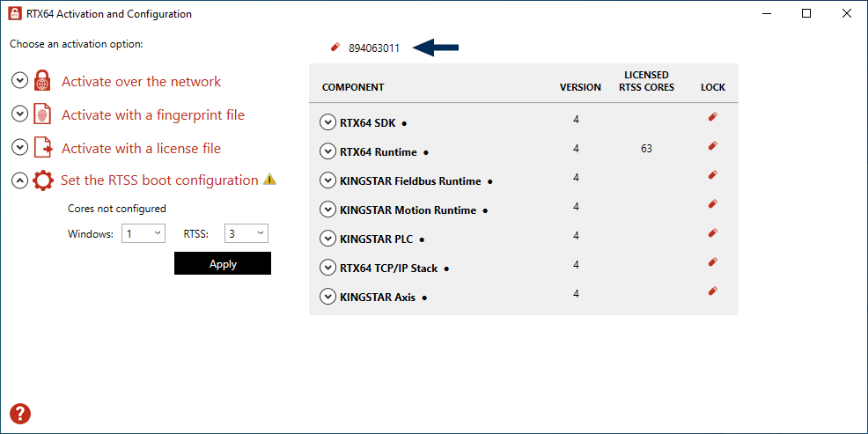Apply the RTSS boot configuration
868x434 pixels.
[x=223, y=263]
